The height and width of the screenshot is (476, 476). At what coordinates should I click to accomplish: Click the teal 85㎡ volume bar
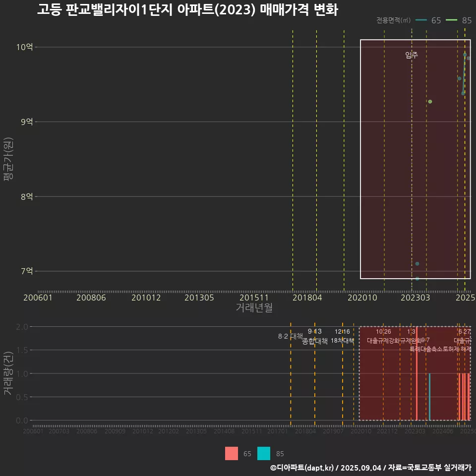pyautogui.click(x=429, y=397)
